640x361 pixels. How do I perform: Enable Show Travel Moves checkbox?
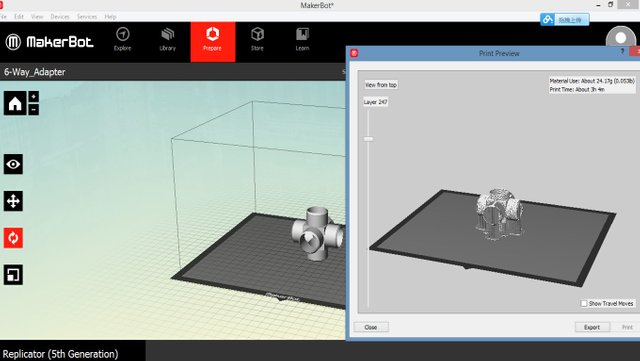coord(584,303)
